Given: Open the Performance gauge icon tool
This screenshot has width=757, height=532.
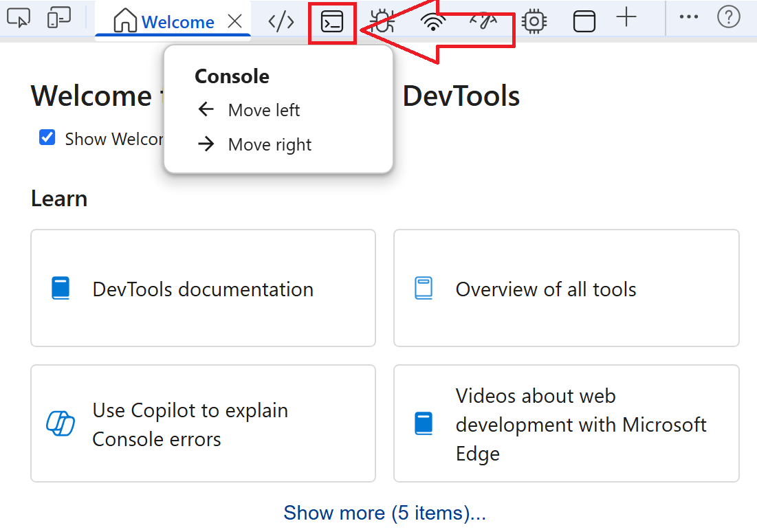Looking at the screenshot, I should (x=484, y=21).
